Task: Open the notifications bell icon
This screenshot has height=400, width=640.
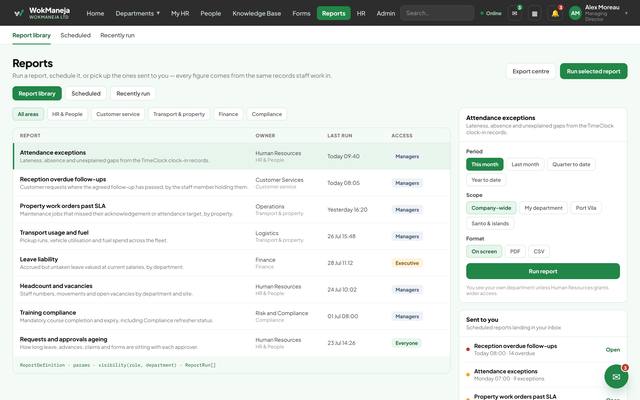Action: point(555,13)
